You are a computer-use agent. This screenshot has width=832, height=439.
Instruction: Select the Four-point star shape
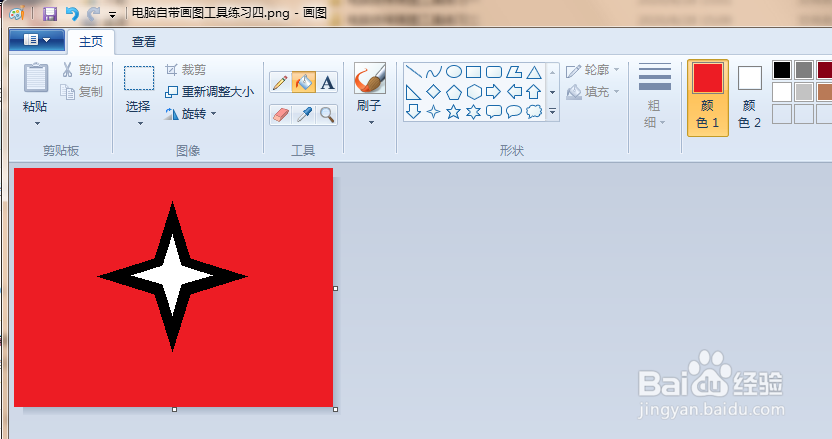point(434,111)
